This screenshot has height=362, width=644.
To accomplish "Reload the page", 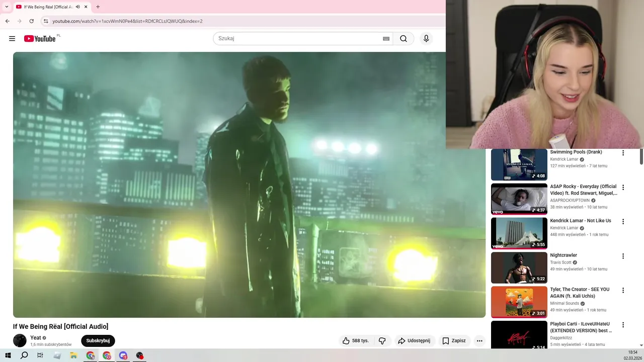I will (x=32, y=21).
